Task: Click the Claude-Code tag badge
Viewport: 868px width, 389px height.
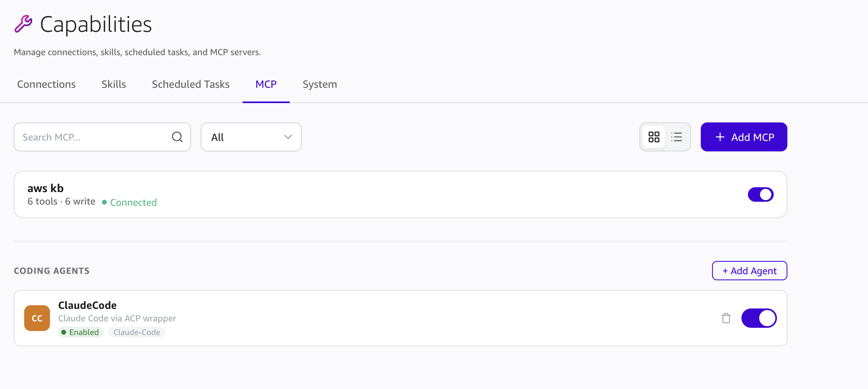Action: coord(137,332)
